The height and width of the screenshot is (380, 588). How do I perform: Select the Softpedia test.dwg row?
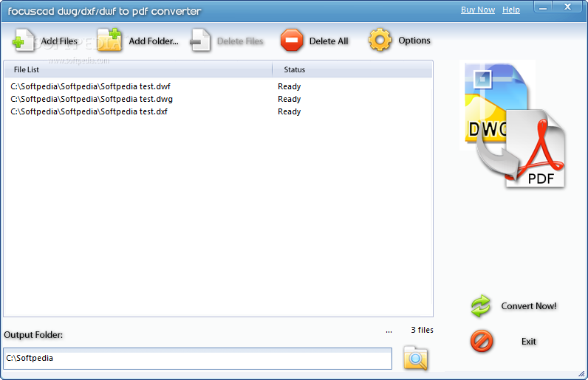[218, 99]
